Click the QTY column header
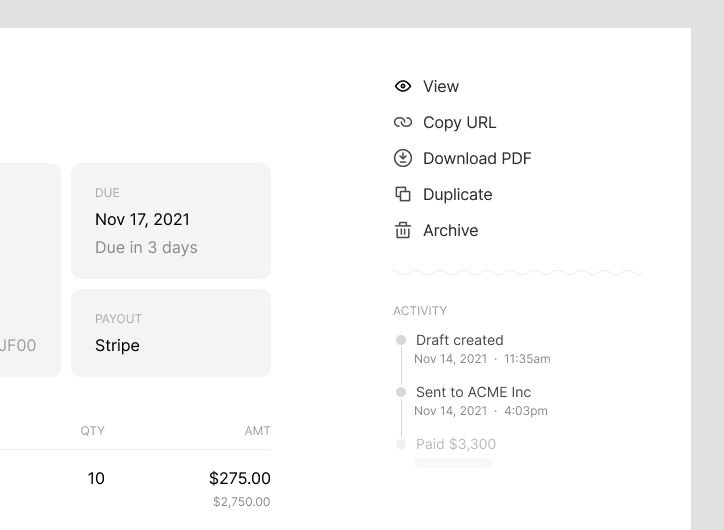 pyautogui.click(x=93, y=431)
